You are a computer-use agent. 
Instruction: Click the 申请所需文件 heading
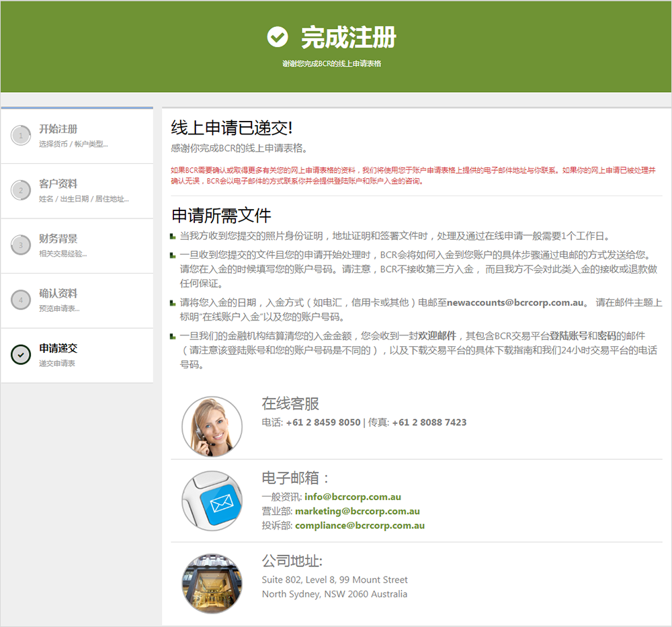221,215
